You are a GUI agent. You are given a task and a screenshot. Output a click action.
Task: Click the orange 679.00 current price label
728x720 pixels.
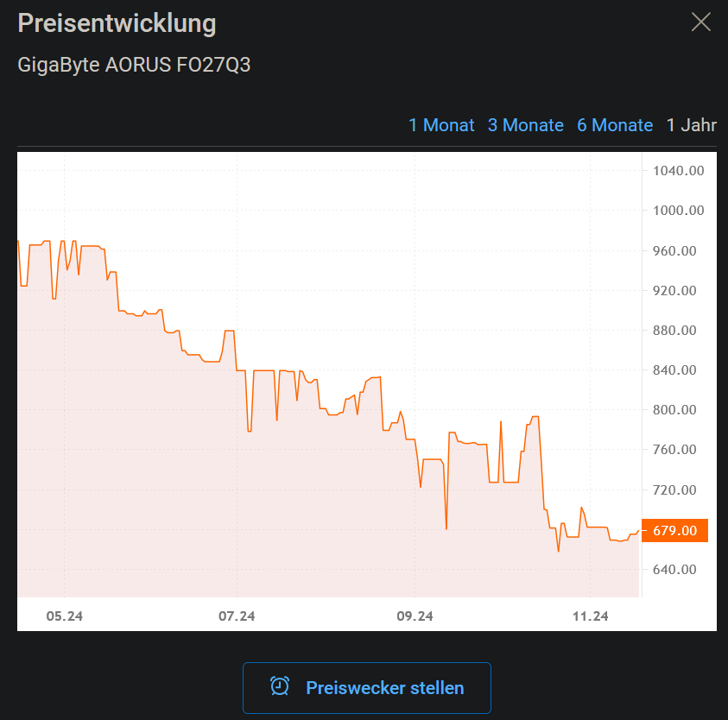click(x=675, y=530)
